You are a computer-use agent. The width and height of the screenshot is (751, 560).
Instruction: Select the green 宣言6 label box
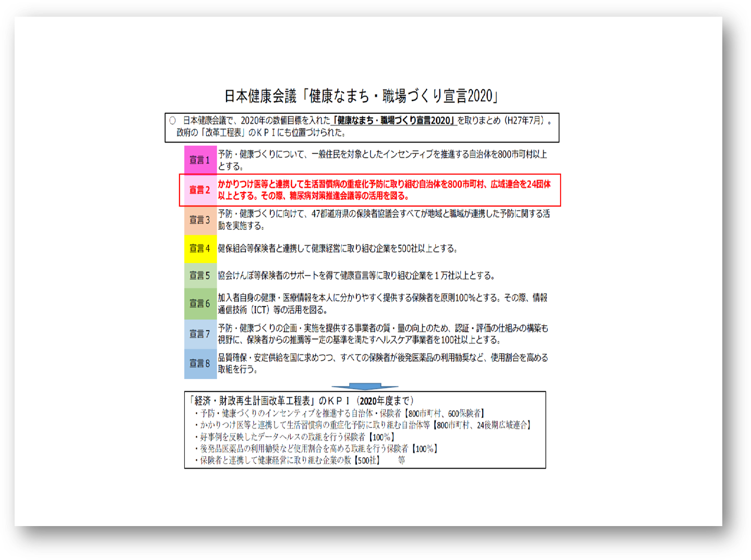click(x=200, y=304)
